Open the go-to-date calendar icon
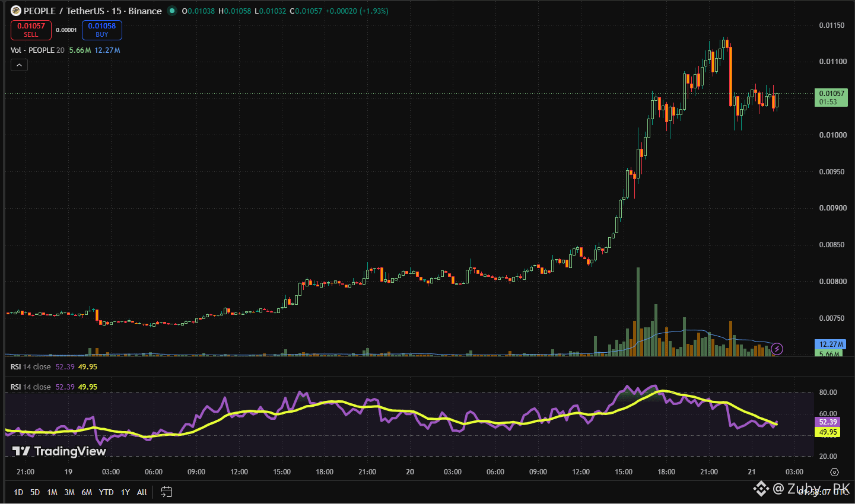The height and width of the screenshot is (504, 855). click(x=166, y=492)
